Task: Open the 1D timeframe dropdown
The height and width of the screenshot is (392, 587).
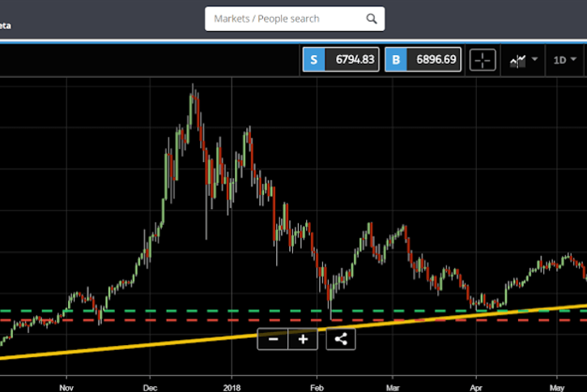Action: pyautogui.click(x=564, y=60)
